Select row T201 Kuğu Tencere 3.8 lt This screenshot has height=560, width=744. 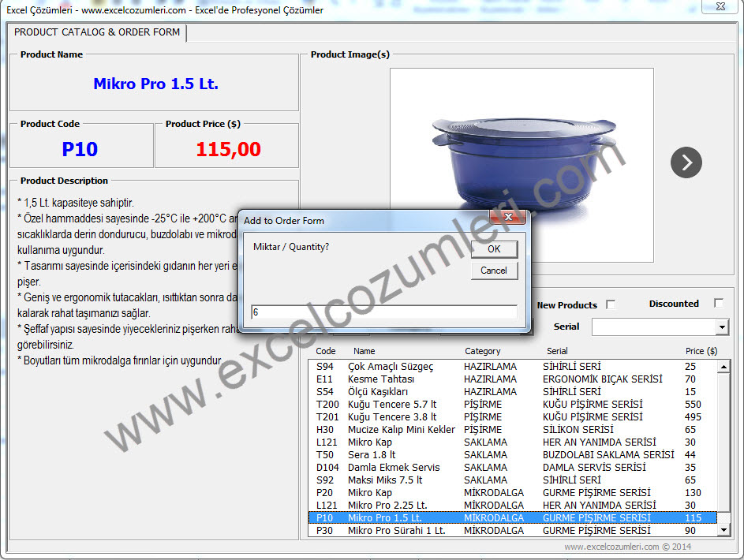pos(513,416)
